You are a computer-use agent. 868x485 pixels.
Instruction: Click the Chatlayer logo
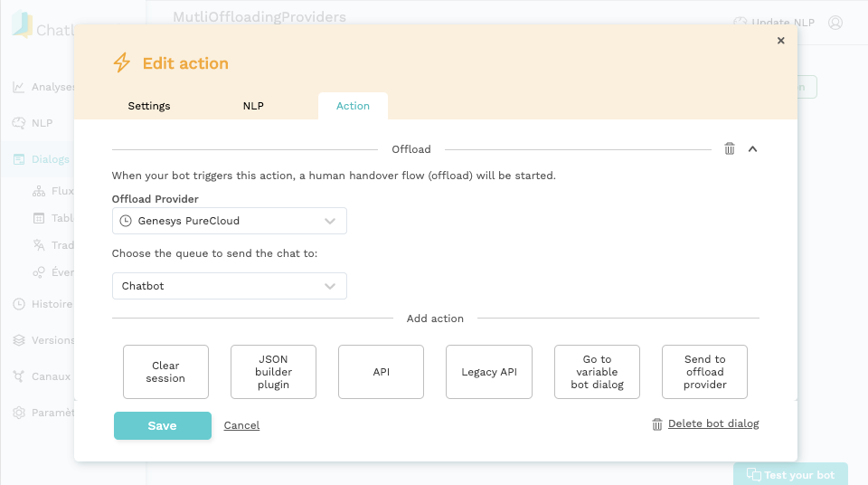tap(43, 25)
